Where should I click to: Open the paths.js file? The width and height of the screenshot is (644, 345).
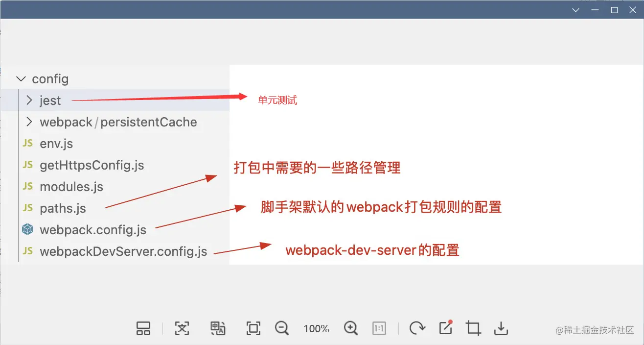point(63,208)
